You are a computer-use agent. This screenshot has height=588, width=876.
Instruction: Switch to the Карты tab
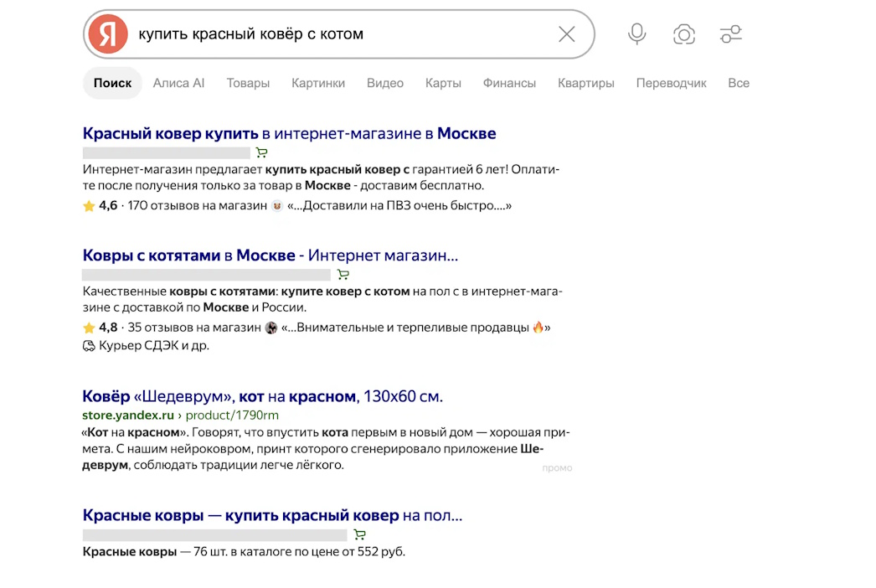(x=443, y=83)
